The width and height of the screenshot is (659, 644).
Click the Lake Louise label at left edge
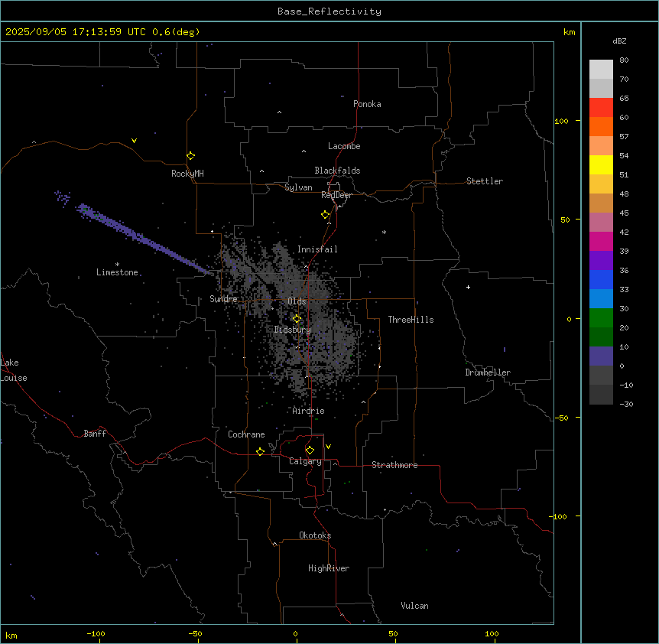click(14, 370)
